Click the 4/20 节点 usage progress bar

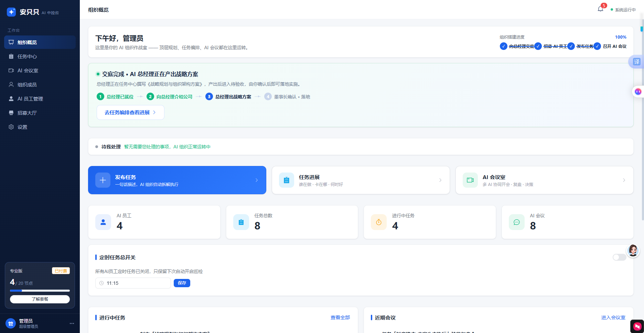pos(40,291)
